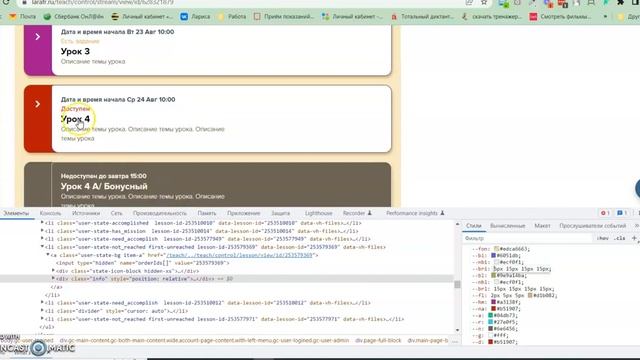Switch to the Recorder DevTools tab
This screenshot has width=640, height=360.
(357, 213)
